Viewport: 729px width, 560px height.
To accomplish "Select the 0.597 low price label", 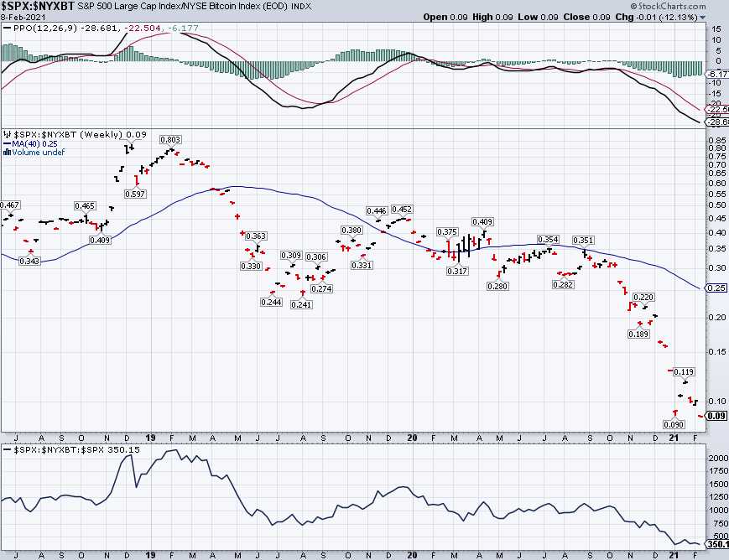I will [135, 194].
